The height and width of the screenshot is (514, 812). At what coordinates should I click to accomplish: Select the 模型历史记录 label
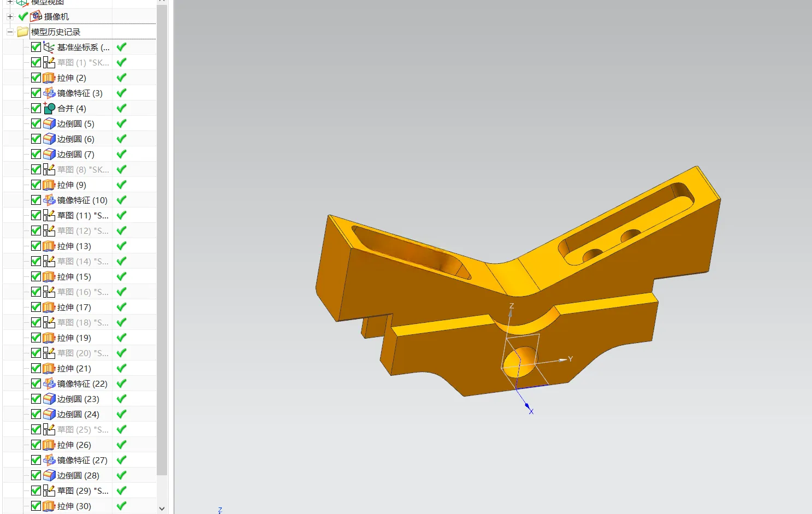click(x=56, y=32)
